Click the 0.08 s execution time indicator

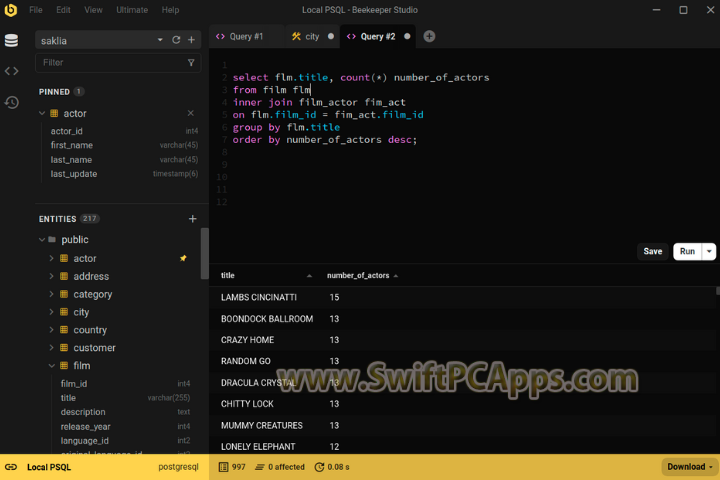pos(332,467)
